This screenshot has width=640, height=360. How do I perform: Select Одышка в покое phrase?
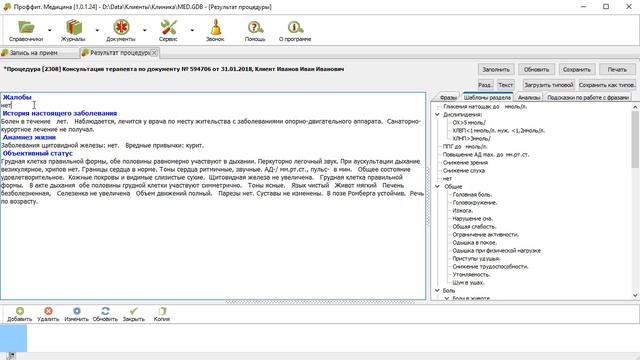474,242
